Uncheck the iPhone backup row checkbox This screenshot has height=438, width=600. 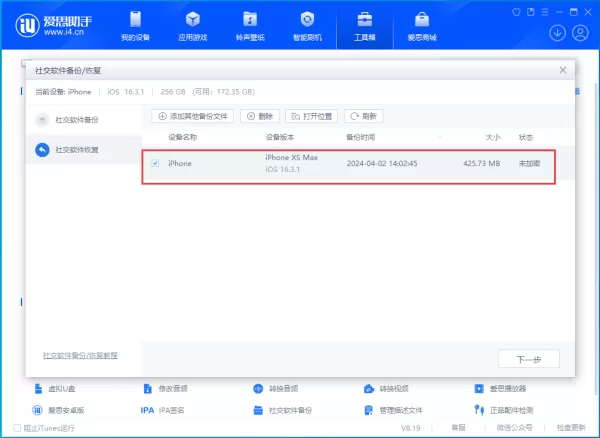(155, 163)
